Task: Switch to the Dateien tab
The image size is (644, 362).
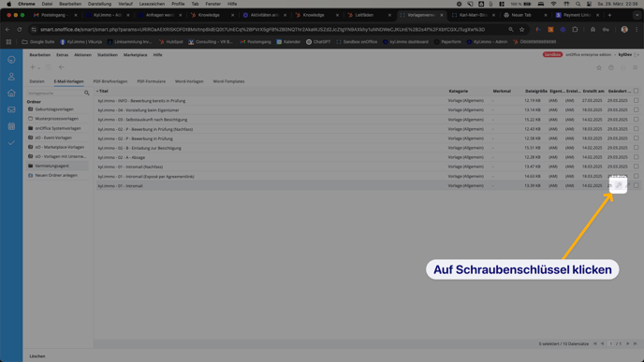Action: point(37,81)
